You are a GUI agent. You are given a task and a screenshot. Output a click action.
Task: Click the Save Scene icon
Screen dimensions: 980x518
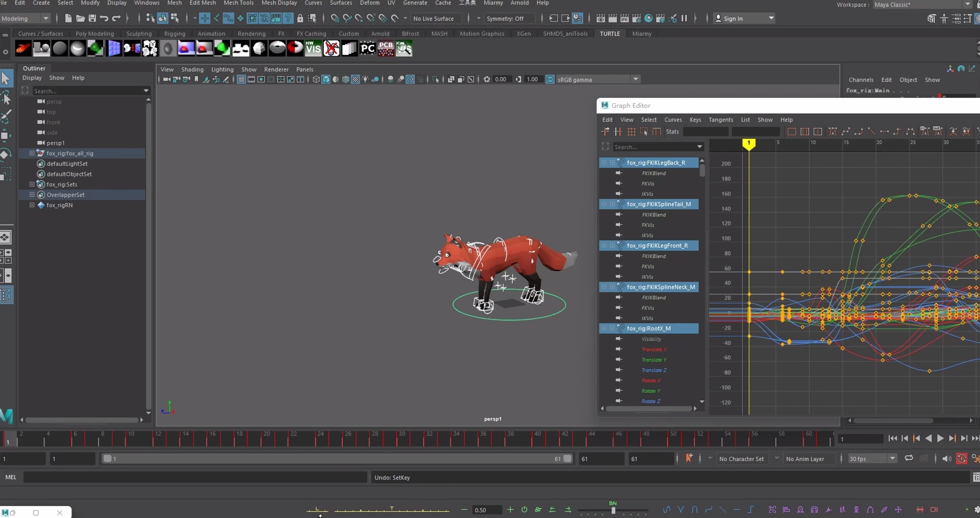[92, 18]
